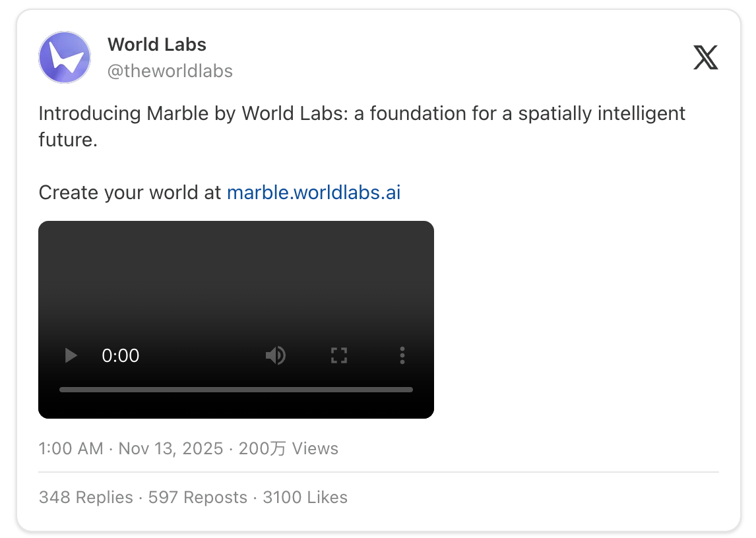Click the World Labs display name
Viewport: 756px width, 538px height.
point(157,45)
